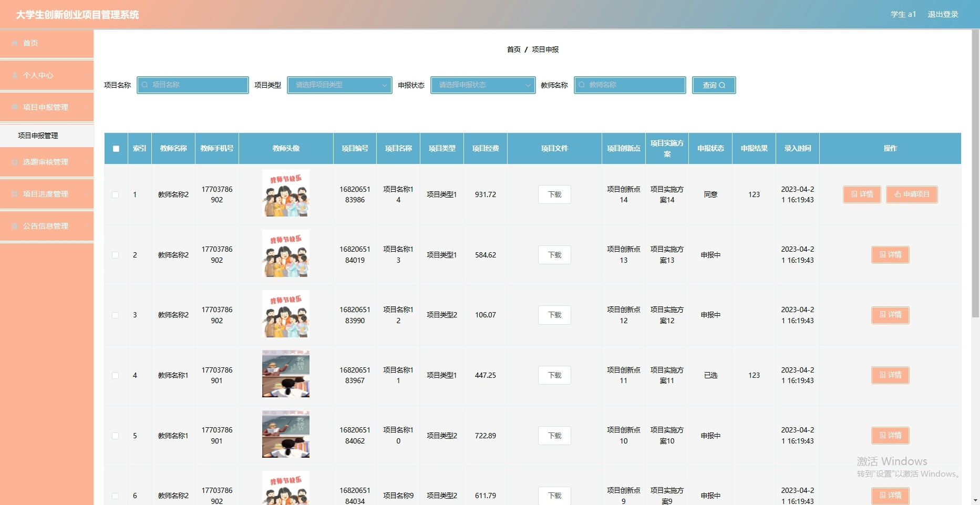Click the 项目申报 breadcrumb text

tap(545, 49)
